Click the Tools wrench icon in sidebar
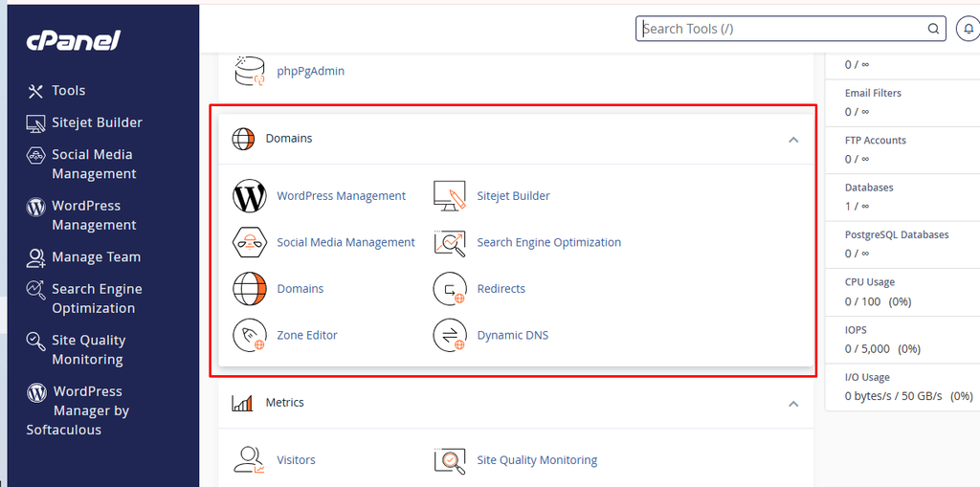 (35, 91)
